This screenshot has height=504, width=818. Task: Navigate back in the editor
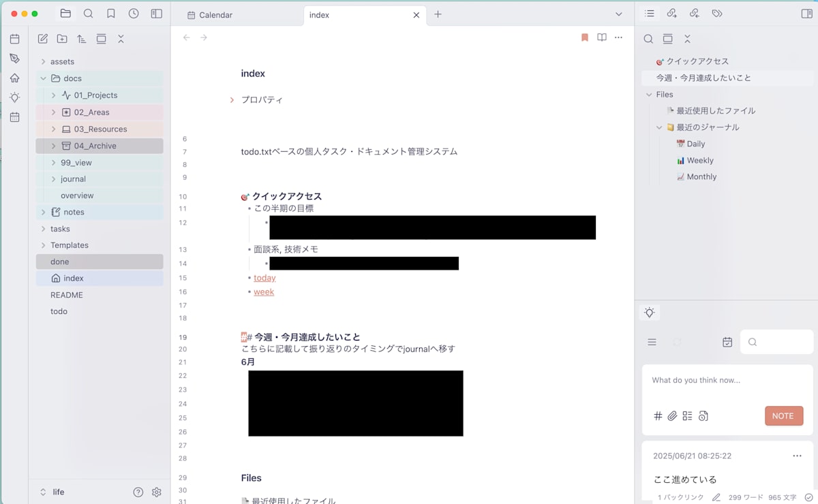click(x=186, y=37)
